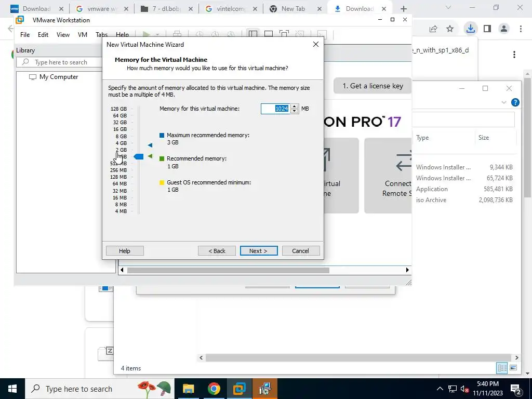Viewport: 532px width, 399px height.
Task: Click Next in the New Virtual Machine Wizard
Action: (x=259, y=251)
